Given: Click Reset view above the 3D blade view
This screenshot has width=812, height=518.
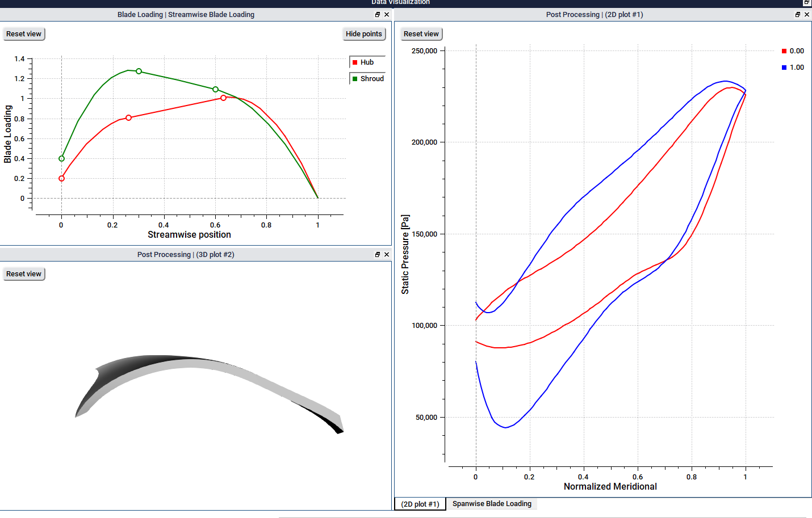Looking at the screenshot, I should pos(23,273).
